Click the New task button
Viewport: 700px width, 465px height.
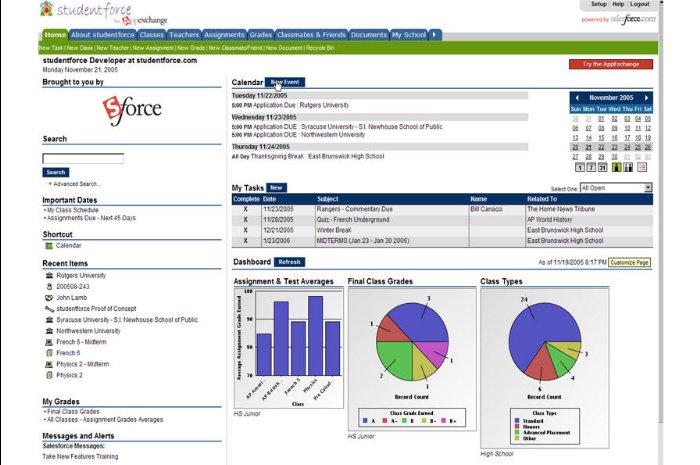(276, 188)
